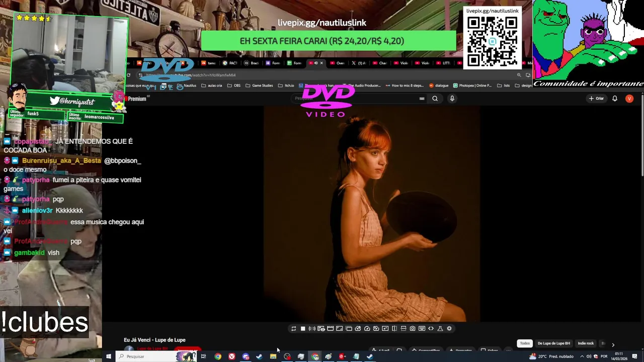Open the lists bookmark folder
This screenshot has height=362, width=644.
point(504,85)
